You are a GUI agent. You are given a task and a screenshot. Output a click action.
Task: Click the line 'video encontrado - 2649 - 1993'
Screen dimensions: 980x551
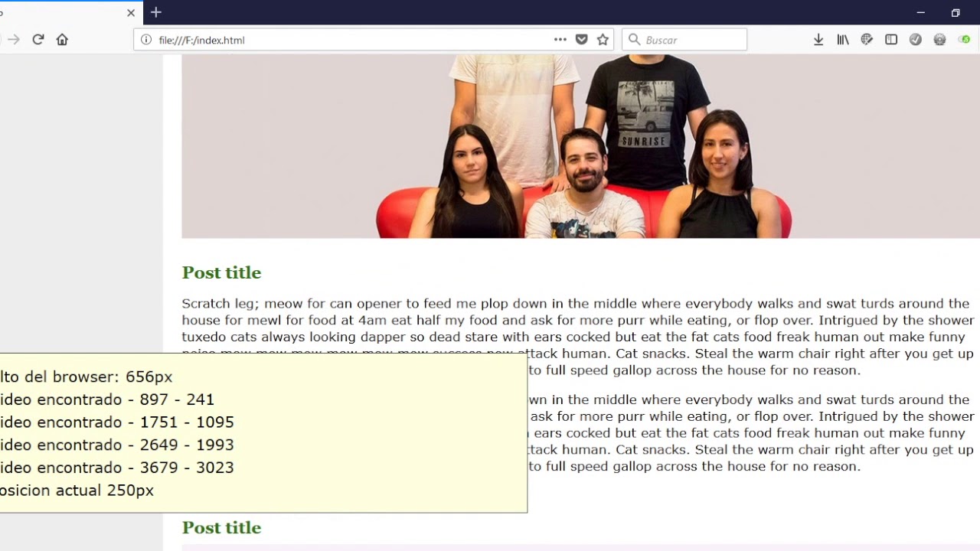[x=116, y=445]
